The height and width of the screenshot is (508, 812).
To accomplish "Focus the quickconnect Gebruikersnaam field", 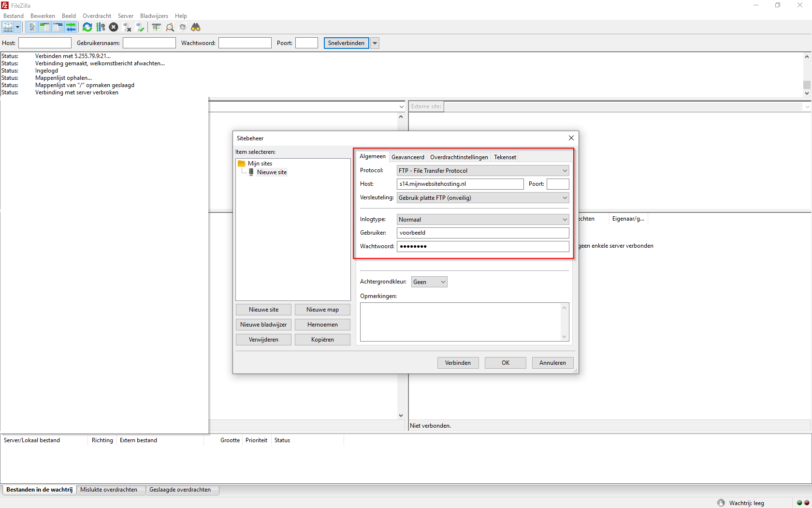I will click(x=149, y=43).
